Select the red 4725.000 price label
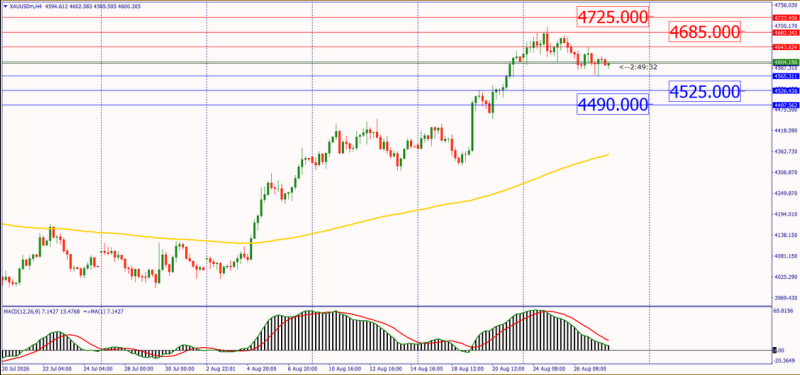This screenshot has width=800, height=375. (x=613, y=17)
